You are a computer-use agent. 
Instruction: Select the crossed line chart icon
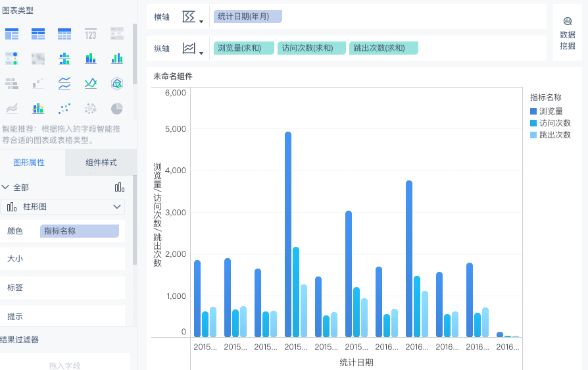(x=91, y=84)
